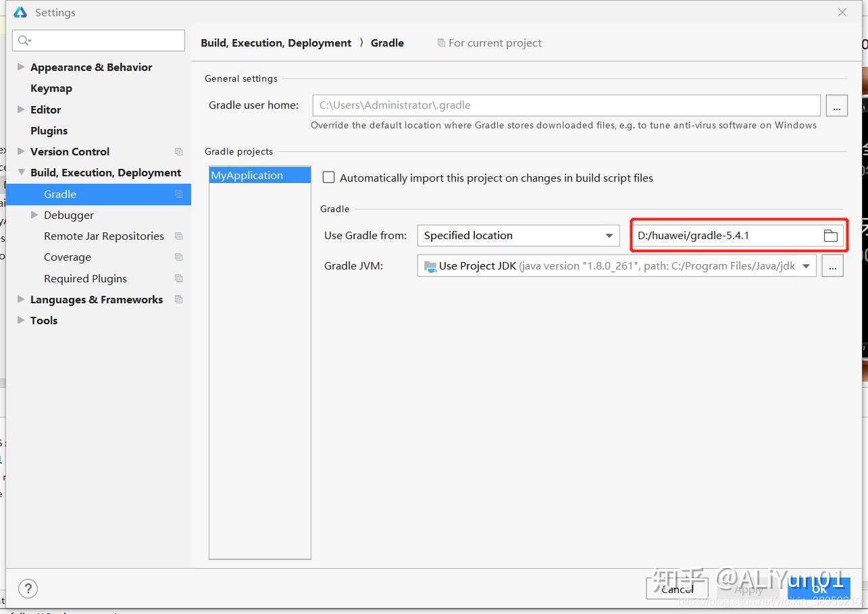Expand the Debugger subsection

[x=35, y=215]
